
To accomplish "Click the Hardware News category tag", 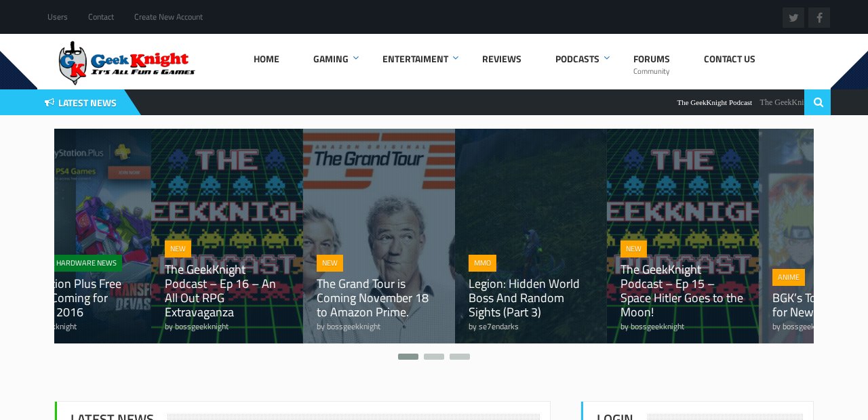I will coord(87,263).
